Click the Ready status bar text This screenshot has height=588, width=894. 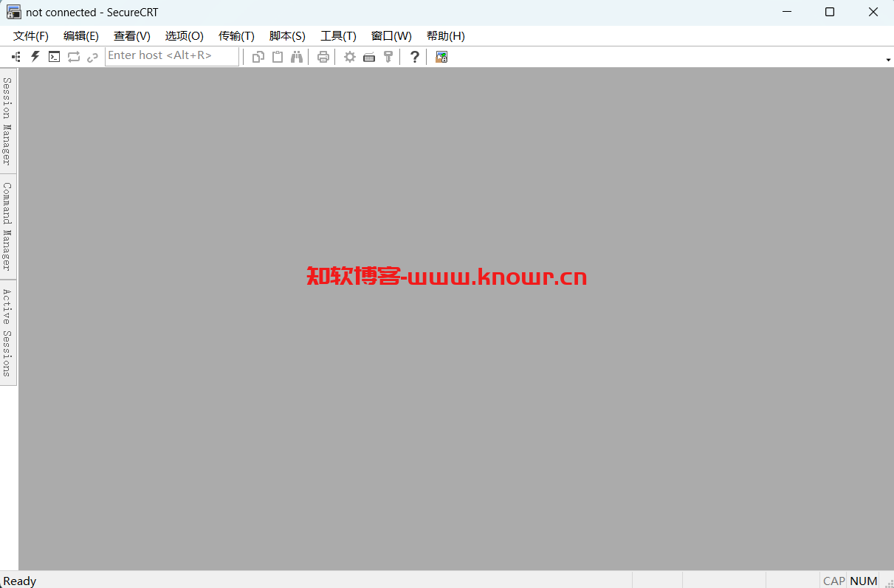[x=20, y=581]
